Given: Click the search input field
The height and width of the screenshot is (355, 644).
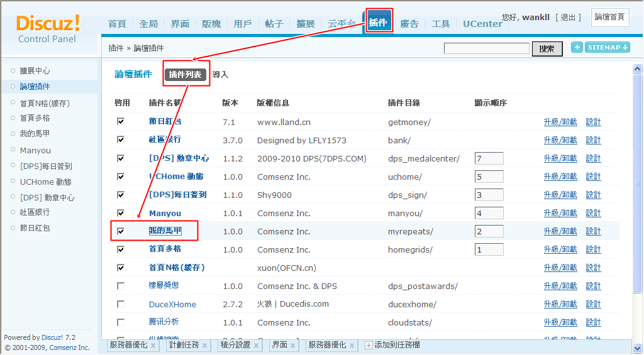Looking at the screenshot, I should click(x=487, y=48).
